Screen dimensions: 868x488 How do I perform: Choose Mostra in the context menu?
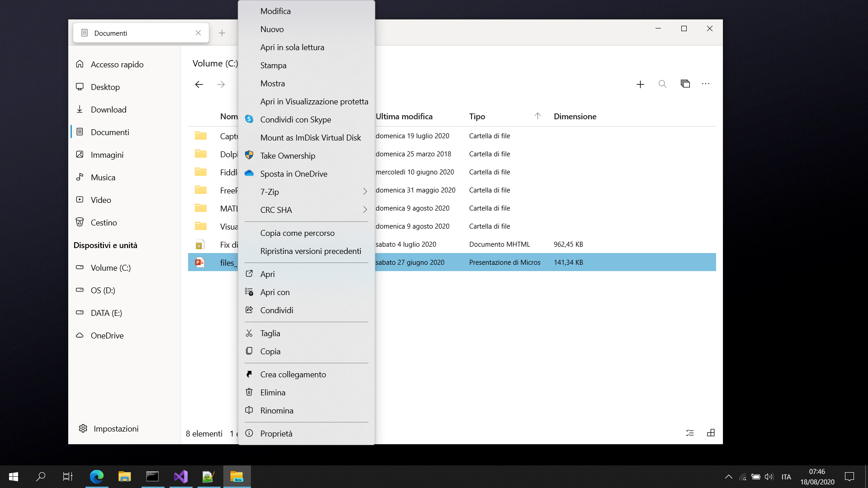pos(307,83)
